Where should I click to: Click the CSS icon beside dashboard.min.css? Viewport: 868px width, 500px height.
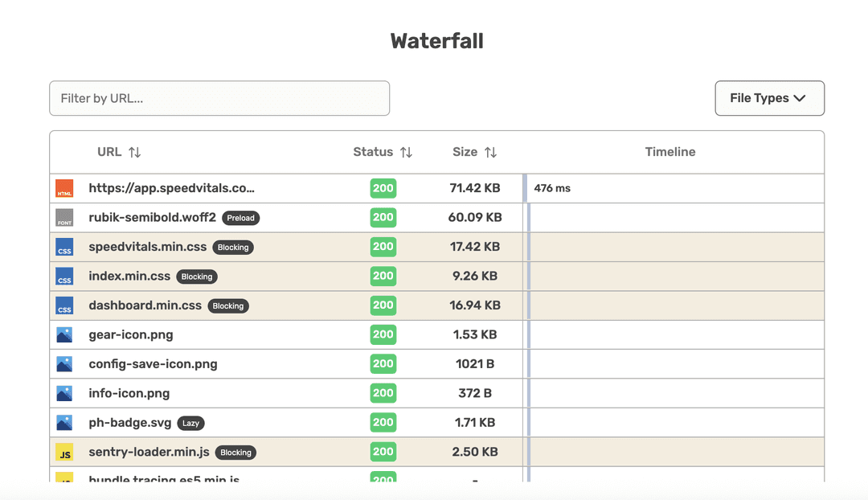point(64,306)
